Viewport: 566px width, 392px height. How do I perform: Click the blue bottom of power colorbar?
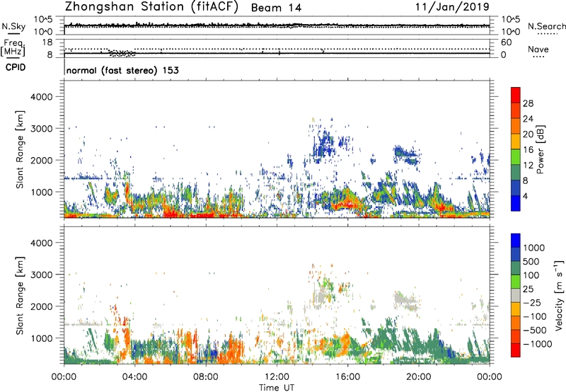[516, 203]
